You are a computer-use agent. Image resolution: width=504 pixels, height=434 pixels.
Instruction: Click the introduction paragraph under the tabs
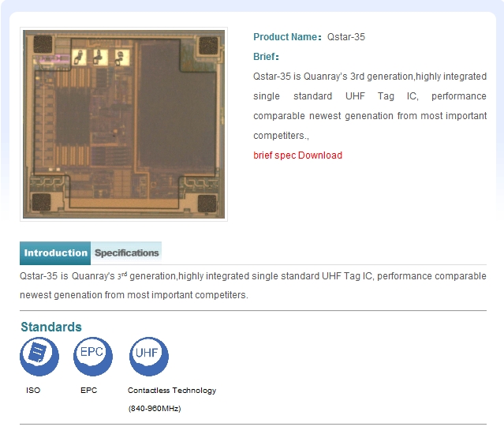tap(253, 286)
